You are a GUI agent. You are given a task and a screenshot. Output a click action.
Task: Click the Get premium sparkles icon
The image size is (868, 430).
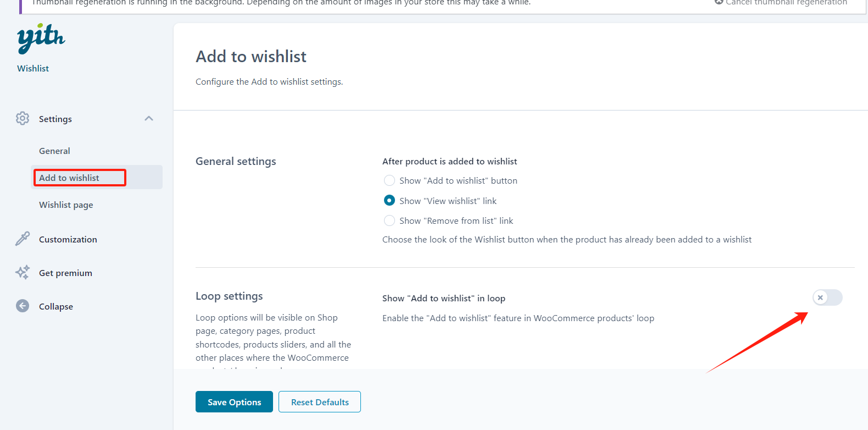[23, 272]
